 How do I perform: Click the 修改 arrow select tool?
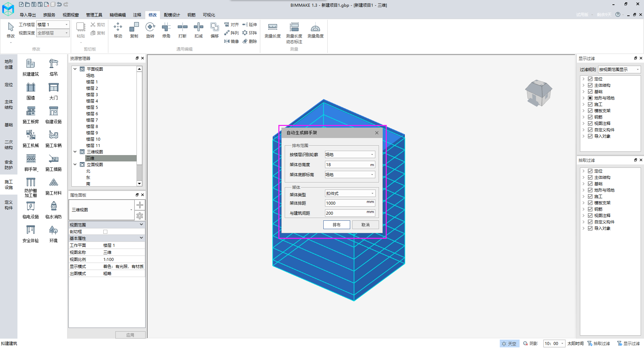(11, 30)
